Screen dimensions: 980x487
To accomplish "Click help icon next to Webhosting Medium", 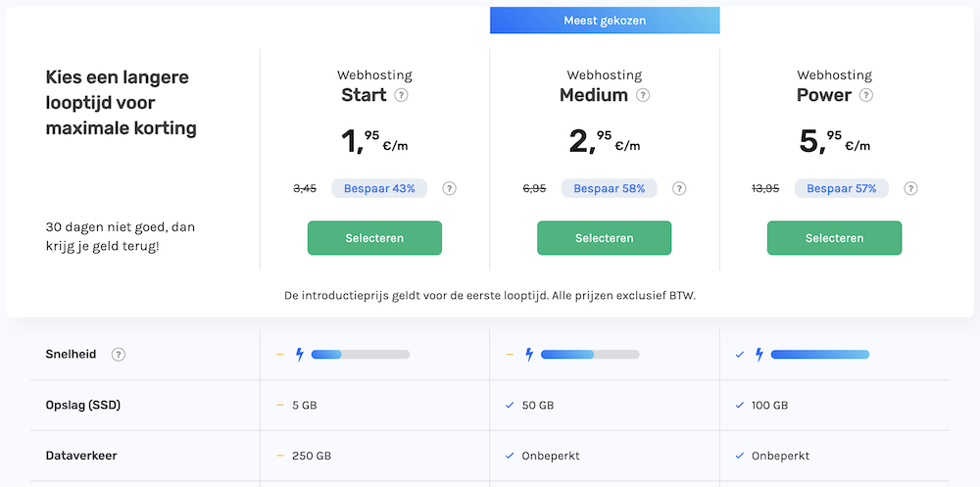I will click(x=643, y=96).
